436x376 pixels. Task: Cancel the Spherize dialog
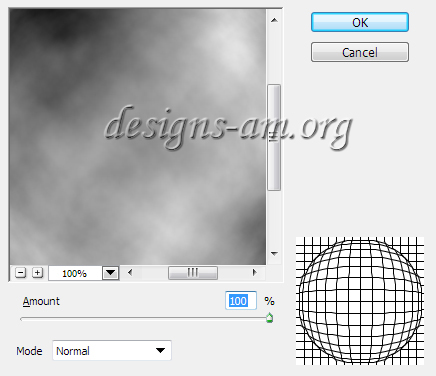(x=360, y=52)
